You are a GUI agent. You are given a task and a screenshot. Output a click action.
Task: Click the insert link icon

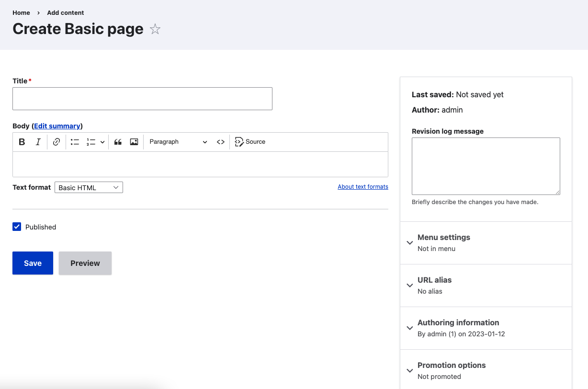57,142
